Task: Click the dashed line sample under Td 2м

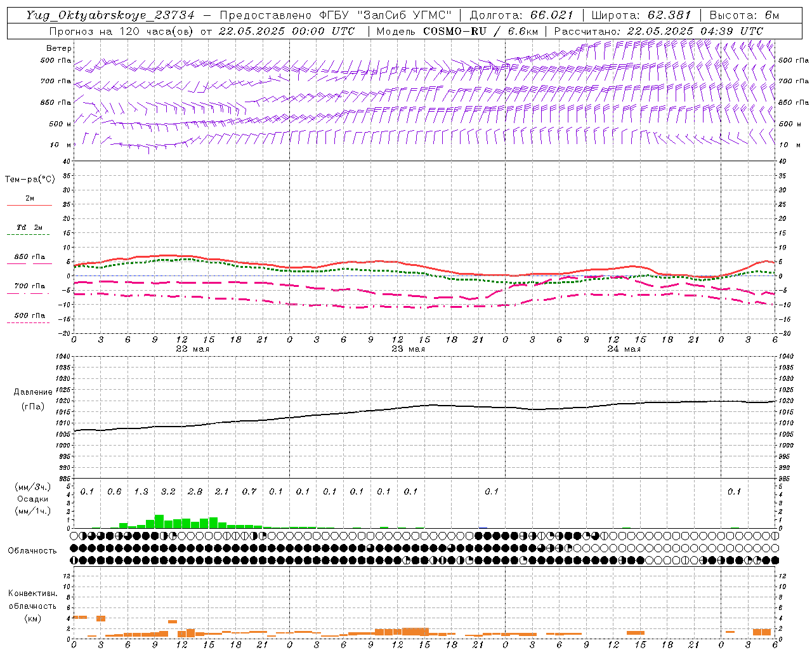Action: coord(28,235)
